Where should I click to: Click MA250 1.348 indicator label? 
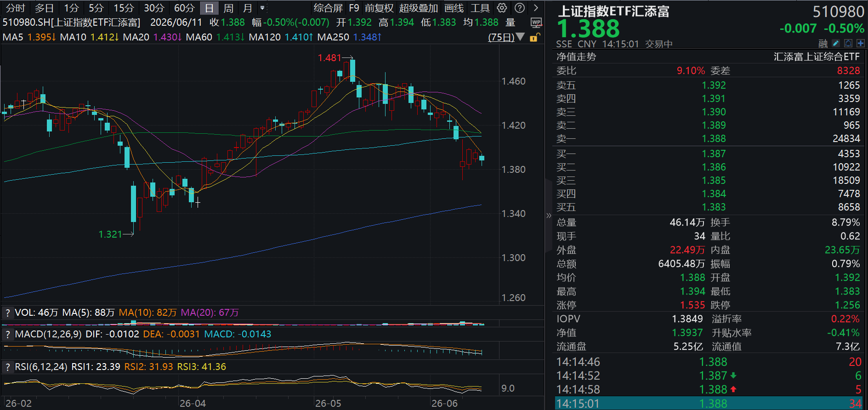349,37
